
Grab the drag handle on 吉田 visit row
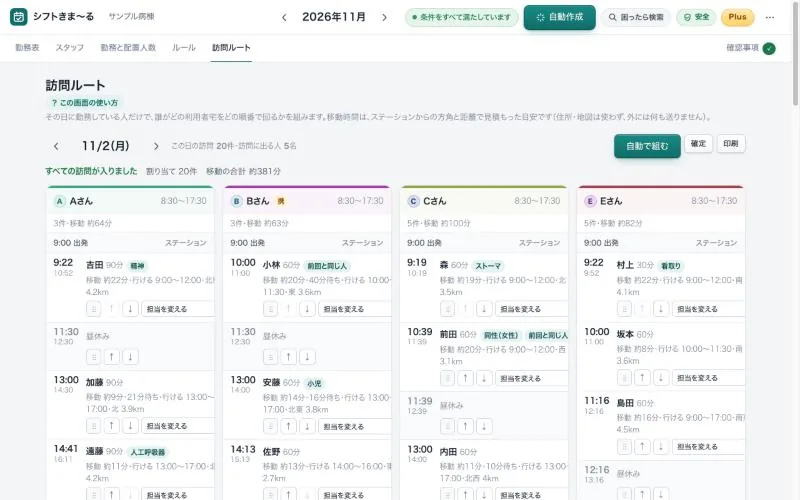(93, 309)
